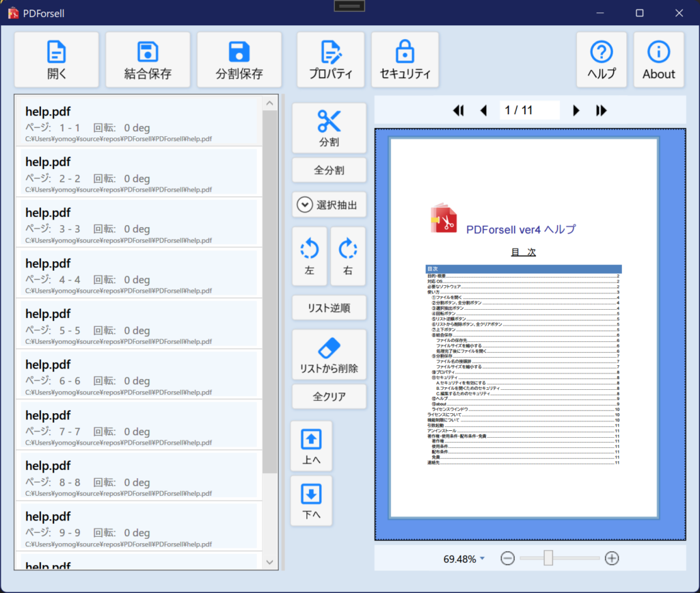Click the file list scrollbar thumb
Viewport: 700px width, 593px height.
269,291
